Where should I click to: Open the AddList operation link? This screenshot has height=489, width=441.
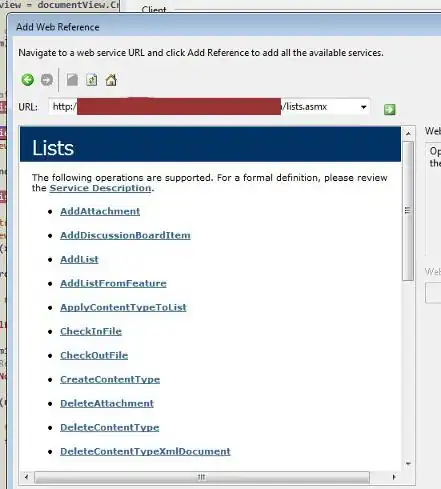[x=79, y=259]
